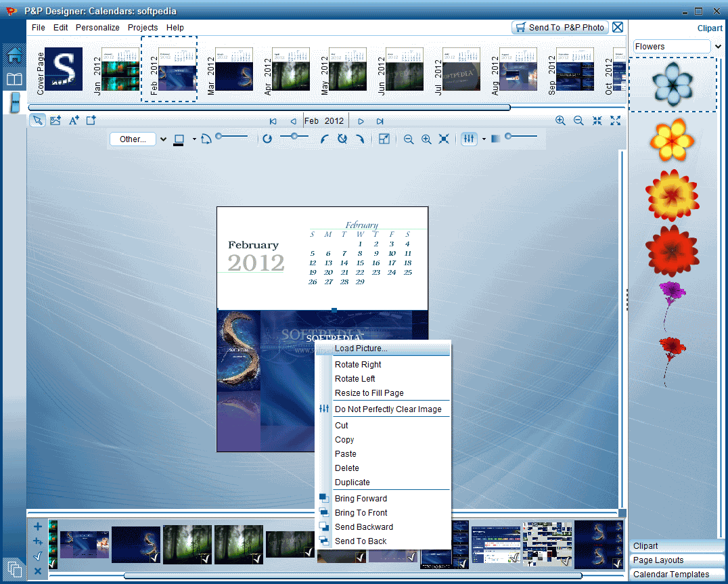Open the Personalize menu
This screenshot has width=728, height=584.
pyautogui.click(x=97, y=27)
